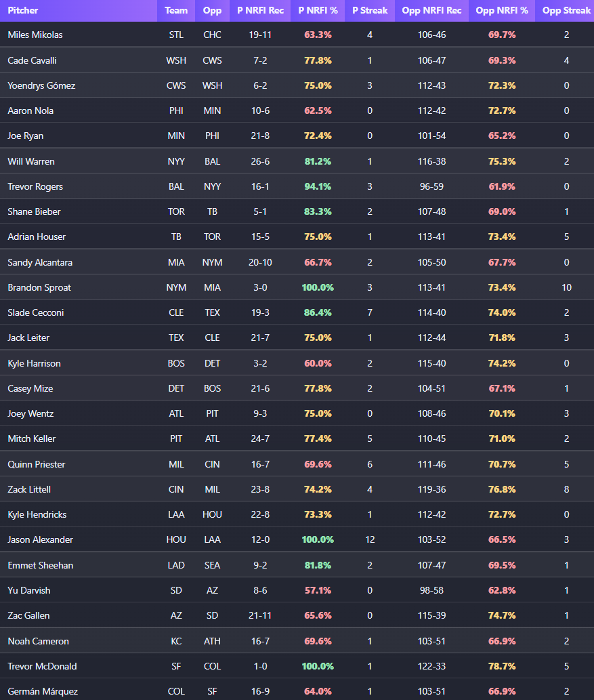Click pitcher Noah Cameron
Screen dimensions: 594x700
tap(39, 641)
